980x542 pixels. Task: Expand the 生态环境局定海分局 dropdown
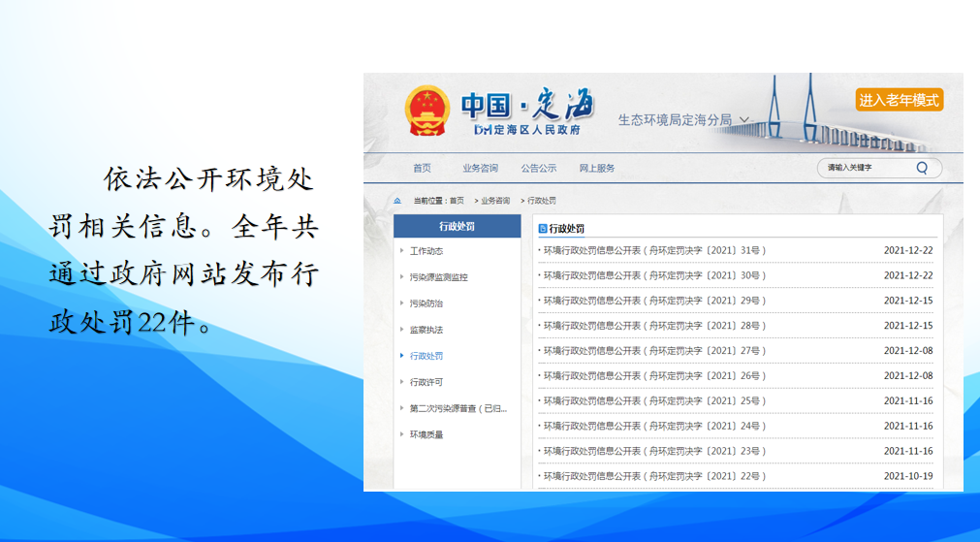(x=744, y=120)
